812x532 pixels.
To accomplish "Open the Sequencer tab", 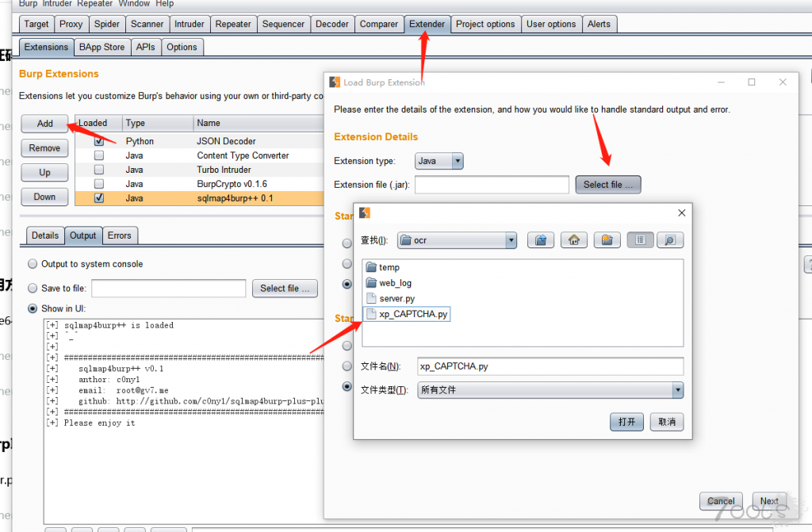I will click(283, 24).
